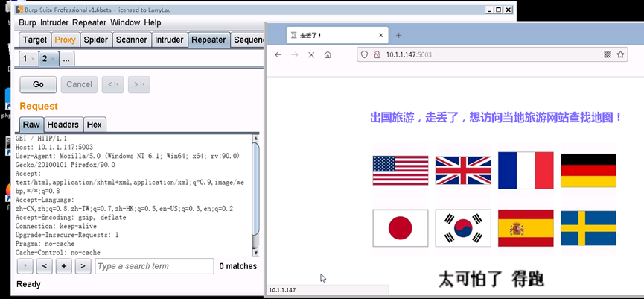The width and height of the screenshot is (644, 299).
Task: Switch to the Proxy tab
Action: pyautogui.click(x=66, y=40)
